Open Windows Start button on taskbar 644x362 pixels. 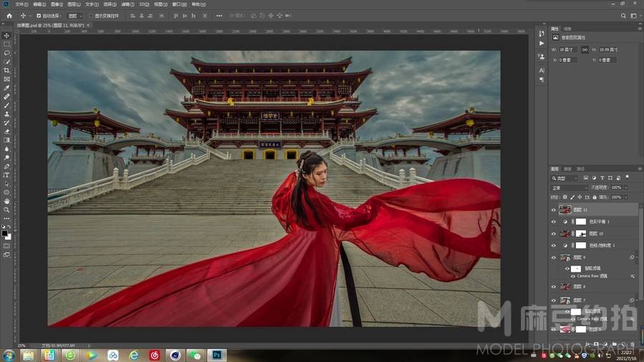[x=9, y=355]
